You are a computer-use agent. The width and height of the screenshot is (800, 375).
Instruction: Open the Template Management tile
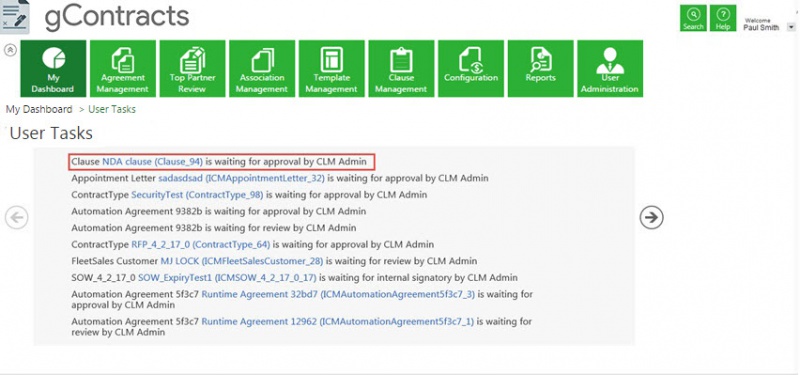coord(332,68)
